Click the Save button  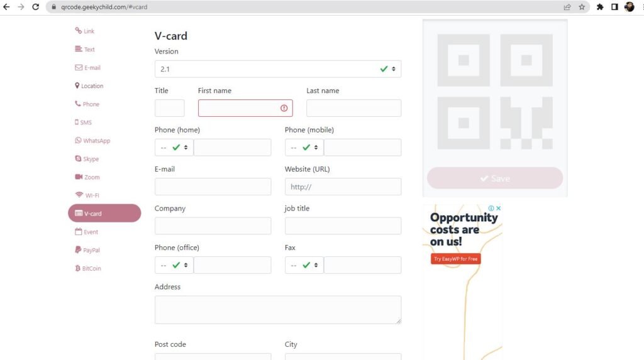495,178
